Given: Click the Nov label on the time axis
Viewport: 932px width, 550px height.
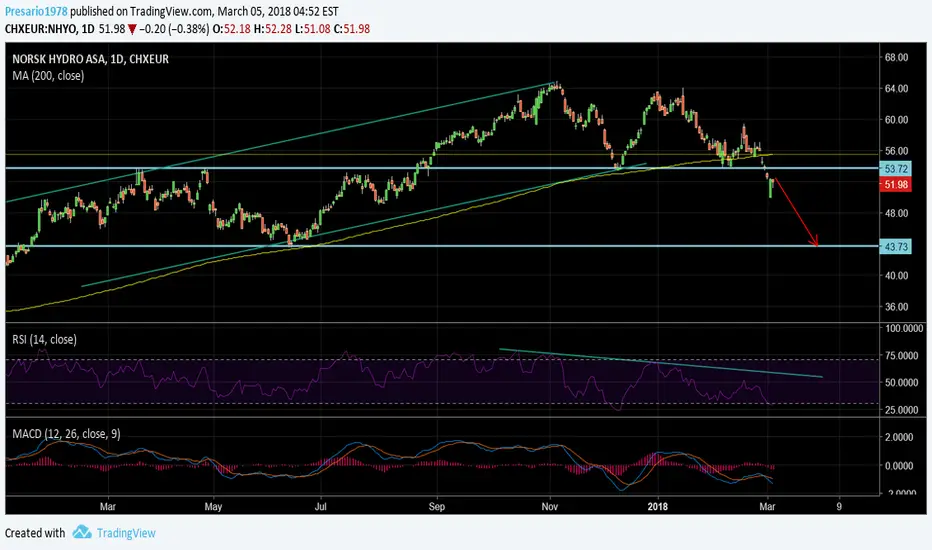Looking at the screenshot, I should tap(550, 507).
